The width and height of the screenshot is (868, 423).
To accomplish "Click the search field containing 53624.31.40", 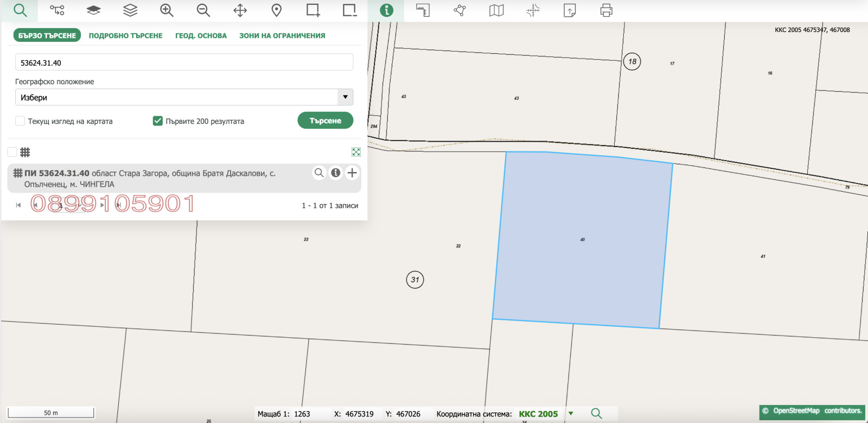I will pos(184,62).
